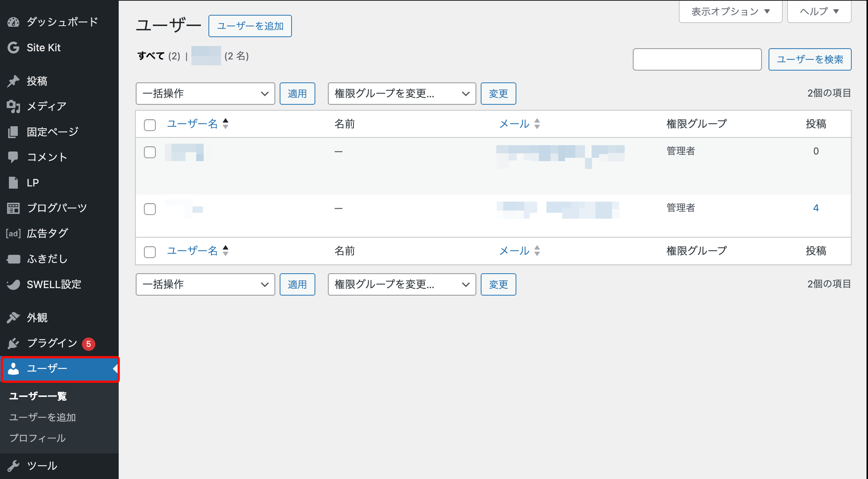Screen dimensions: 868x479
Task: Click the Dashboard gauge icon
Action: 13,22
